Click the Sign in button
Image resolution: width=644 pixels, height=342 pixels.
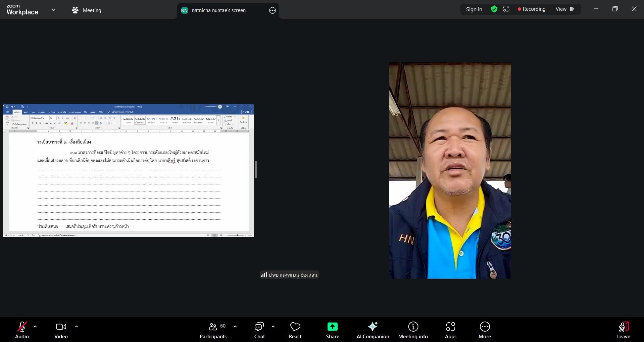[474, 9]
